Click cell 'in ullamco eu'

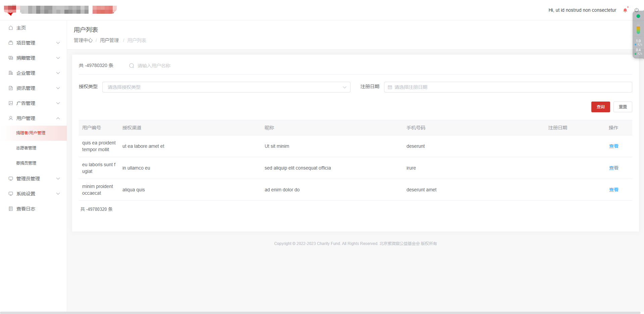(x=136, y=168)
